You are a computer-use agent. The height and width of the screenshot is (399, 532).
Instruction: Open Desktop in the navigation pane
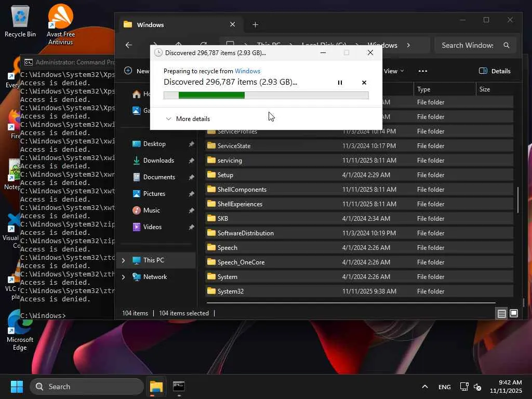(x=154, y=144)
